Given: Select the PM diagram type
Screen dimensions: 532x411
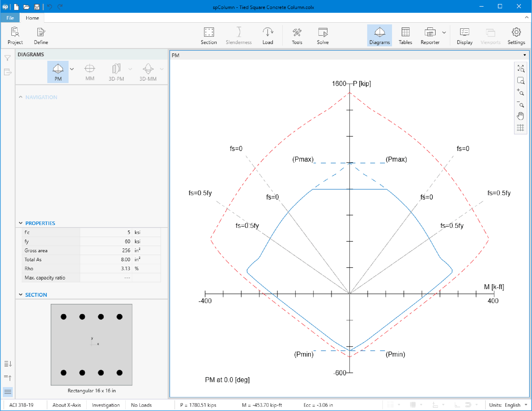Looking at the screenshot, I should pos(58,72).
